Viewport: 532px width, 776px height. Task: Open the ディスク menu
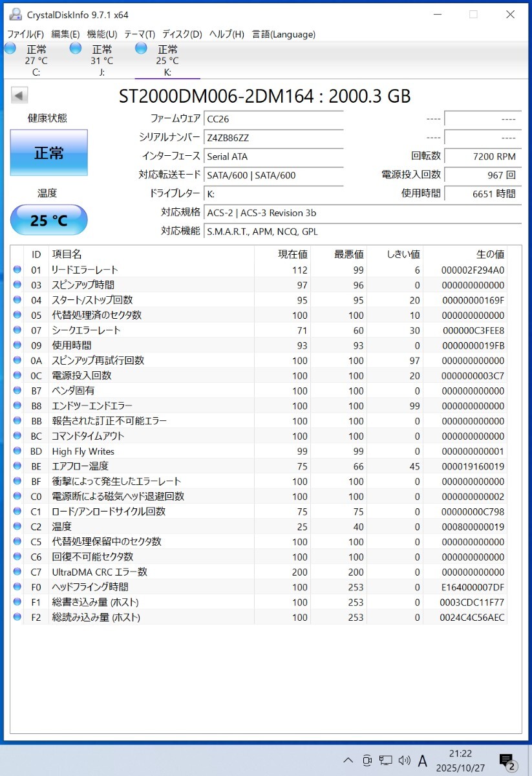[x=183, y=34]
